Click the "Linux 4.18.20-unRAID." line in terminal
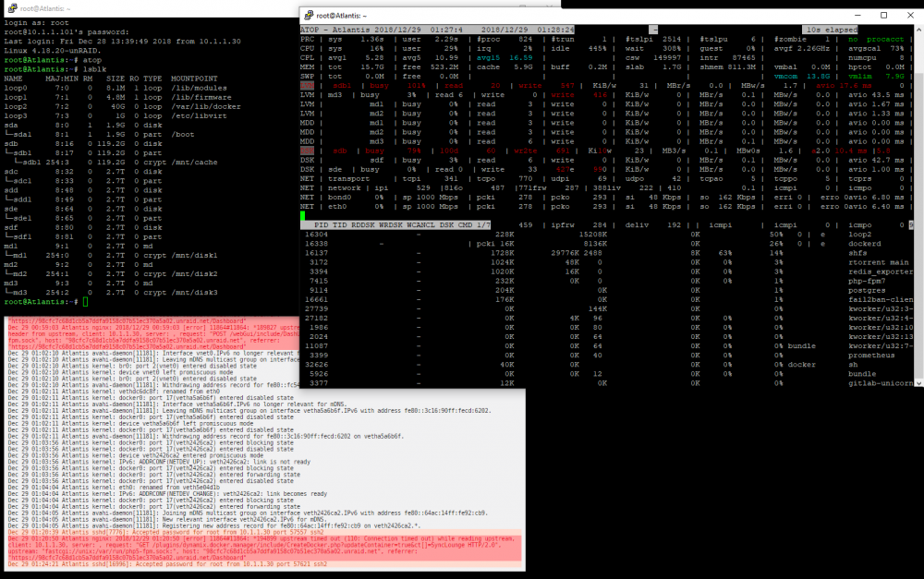Screen dimensions: 924x579 click(53, 51)
